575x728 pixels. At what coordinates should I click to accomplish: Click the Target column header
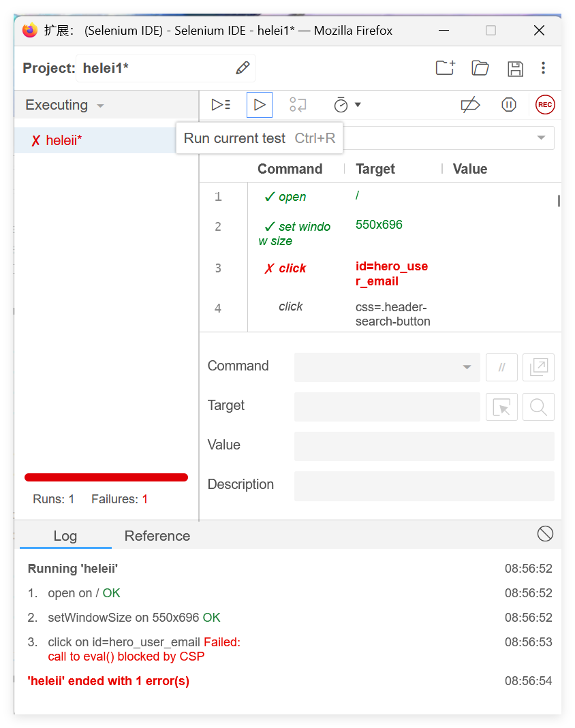pyautogui.click(x=375, y=169)
